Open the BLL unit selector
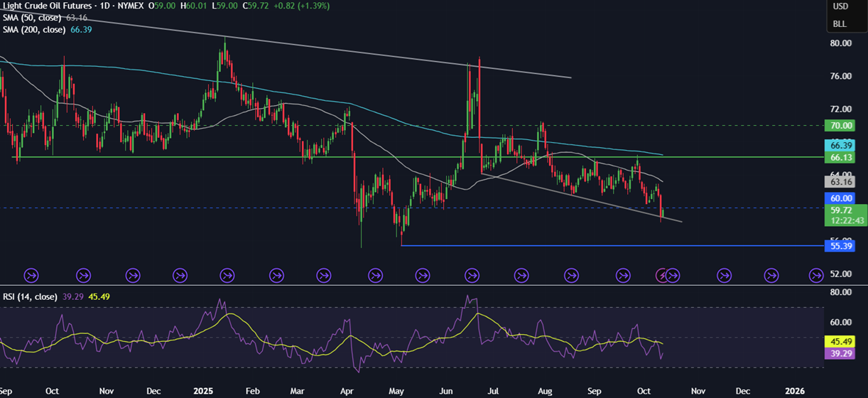Viewport: 868px width, 398px height. 840,23
